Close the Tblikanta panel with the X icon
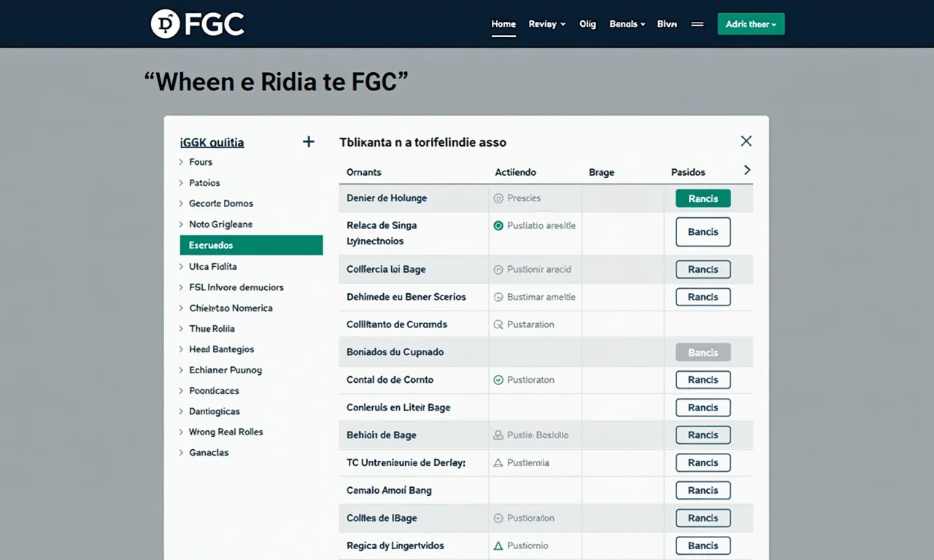Viewport: 934px width, 560px height. (746, 141)
